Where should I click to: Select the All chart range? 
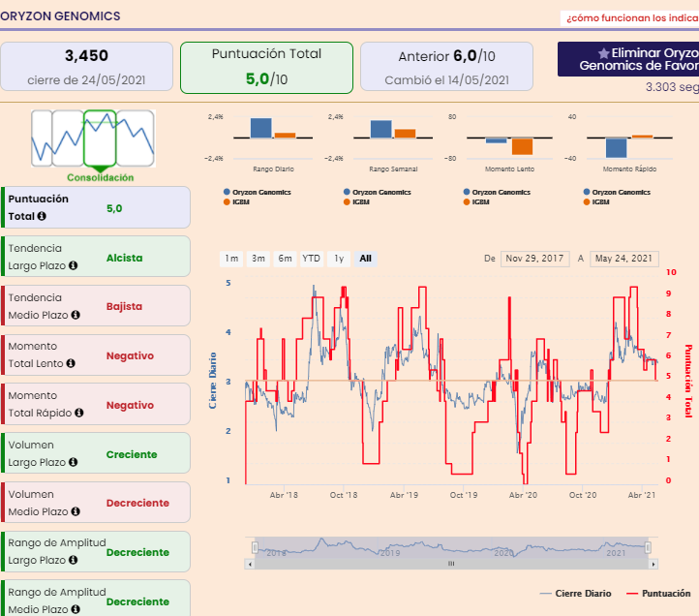366,259
